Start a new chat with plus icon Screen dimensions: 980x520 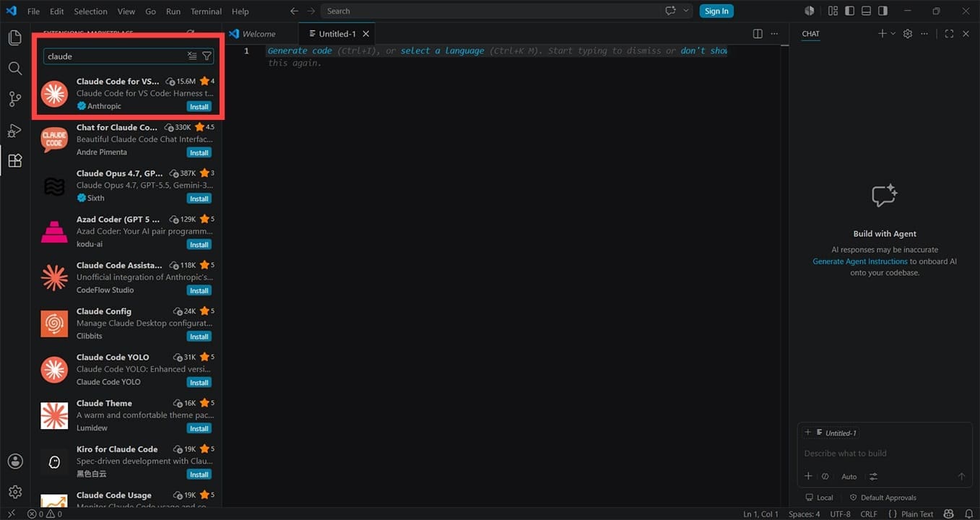[x=882, y=34]
